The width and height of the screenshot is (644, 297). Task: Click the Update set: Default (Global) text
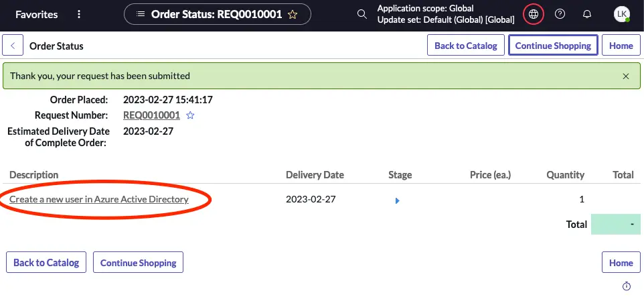(446, 19)
